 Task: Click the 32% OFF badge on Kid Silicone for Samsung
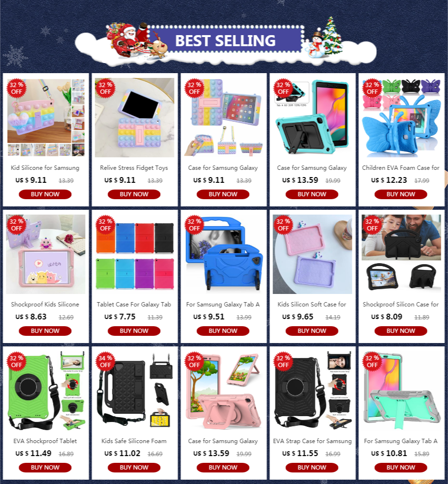(16, 88)
